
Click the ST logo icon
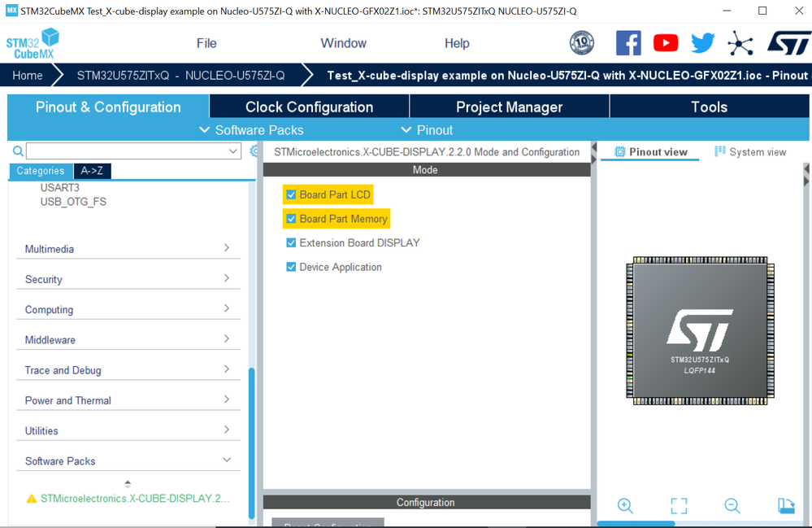[789, 43]
